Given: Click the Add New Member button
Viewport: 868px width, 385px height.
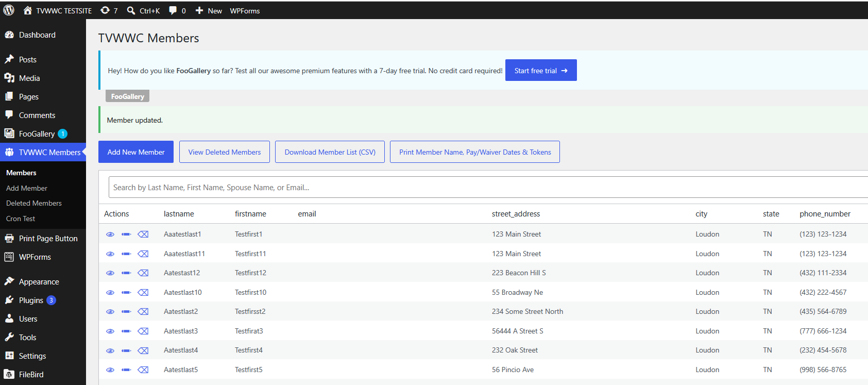Looking at the screenshot, I should 136,152.
